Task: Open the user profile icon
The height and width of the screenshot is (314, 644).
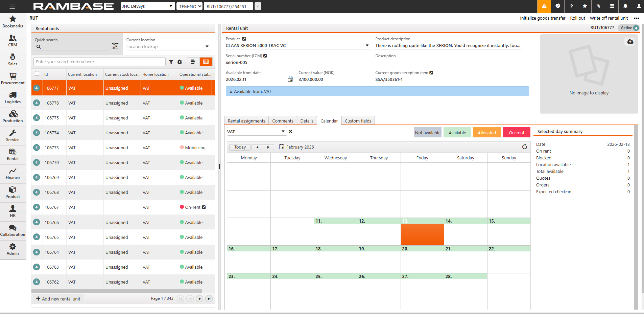Action: tap(639, 6)
